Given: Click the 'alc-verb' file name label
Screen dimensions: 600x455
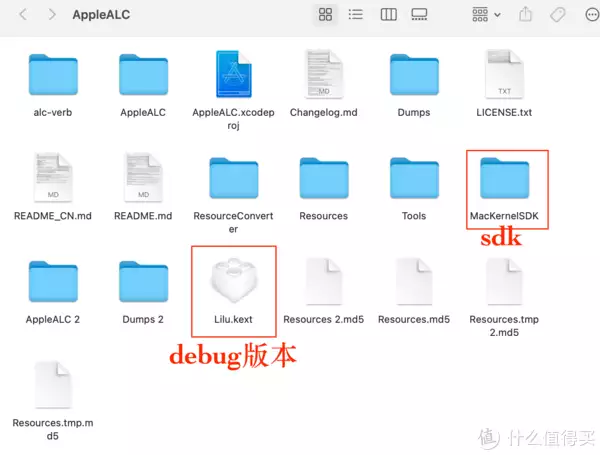Looking at the screenshot, I should (x=53, y=113).
